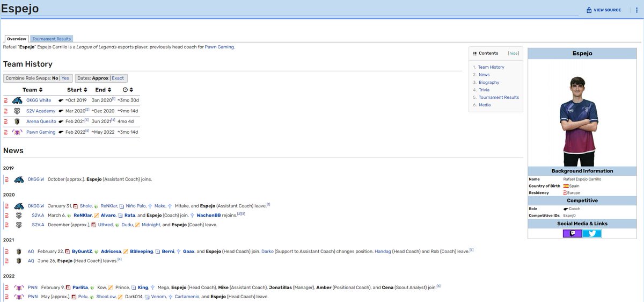Open ReNKlar player link in March 6 news

click(x=83, y=215)
